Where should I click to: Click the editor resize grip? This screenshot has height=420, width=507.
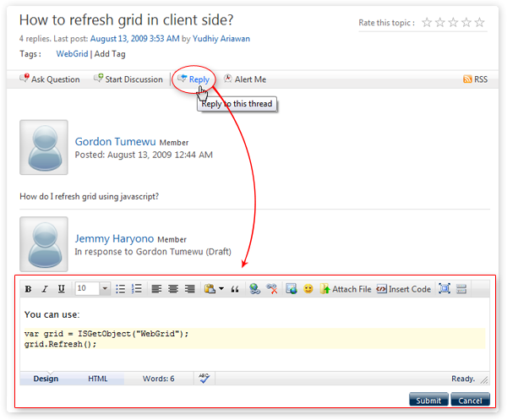[x=484, y=380]
